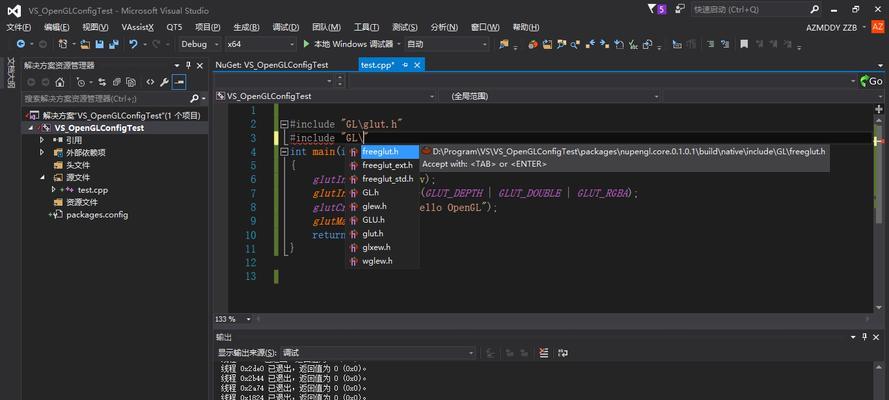Open the 文件(F) menu
Image resolution: width=889 pixels, height=400 pixels.
click(18, 27)
